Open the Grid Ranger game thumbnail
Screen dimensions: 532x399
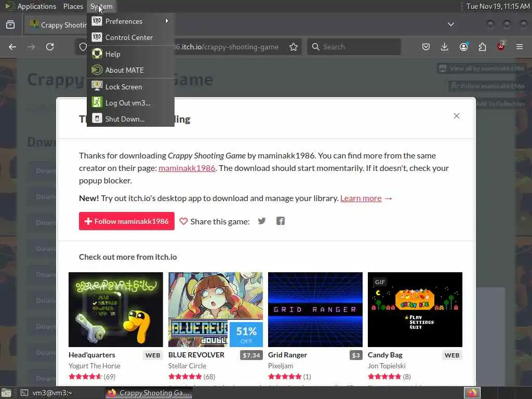[315, 310]
